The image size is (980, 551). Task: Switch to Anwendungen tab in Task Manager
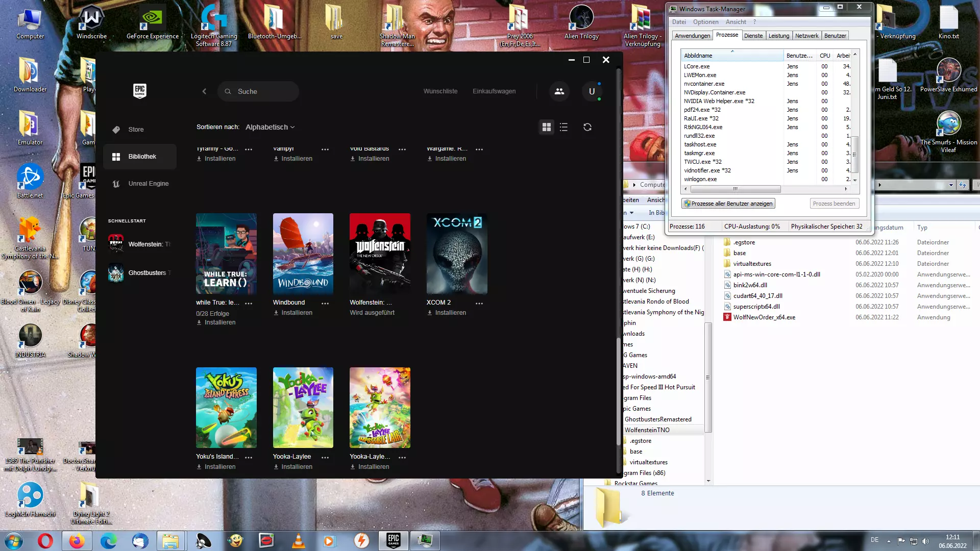coord(692,36)
